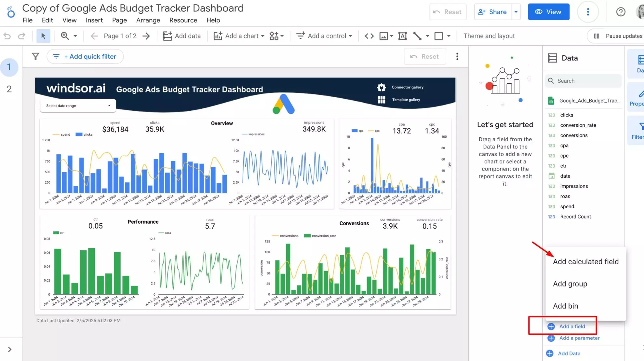Image resolution: width=644 pixels, height=361 pixels.
Task: Select the impressions field
Action: click(574, 187)
